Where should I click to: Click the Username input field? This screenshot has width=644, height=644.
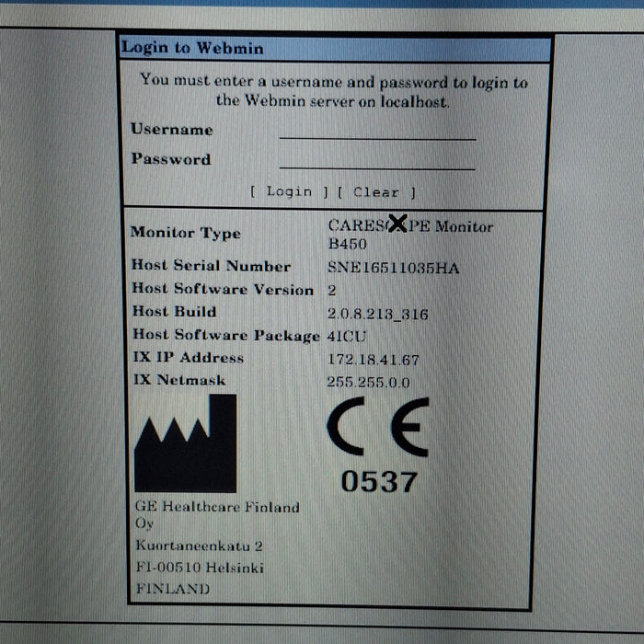point(377,131)
